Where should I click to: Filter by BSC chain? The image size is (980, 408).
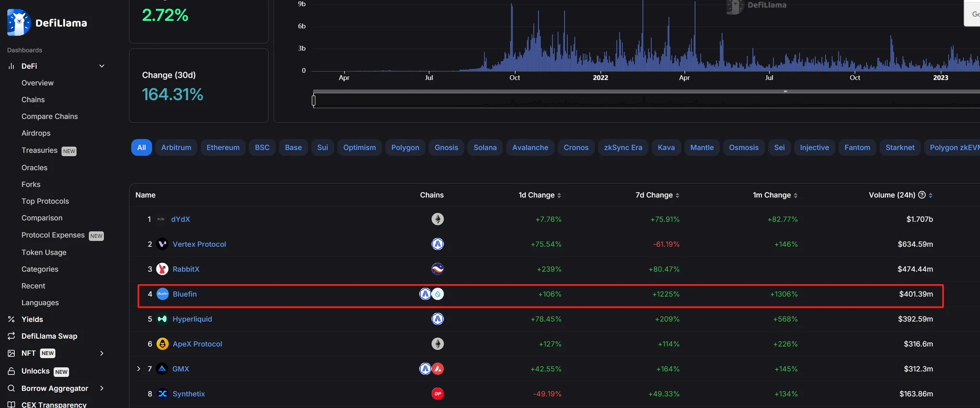[262, 147]
